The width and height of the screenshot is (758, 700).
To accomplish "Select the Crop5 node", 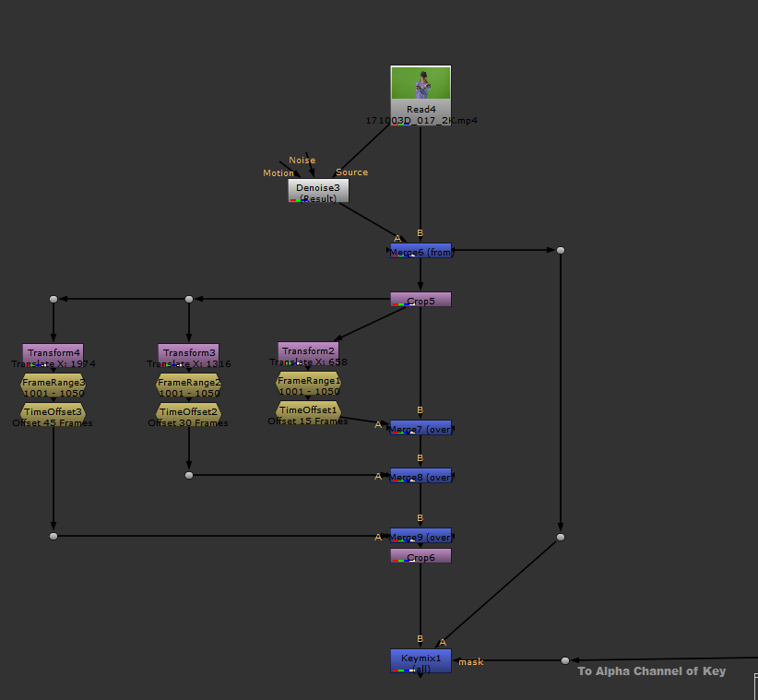I will 420,300.
